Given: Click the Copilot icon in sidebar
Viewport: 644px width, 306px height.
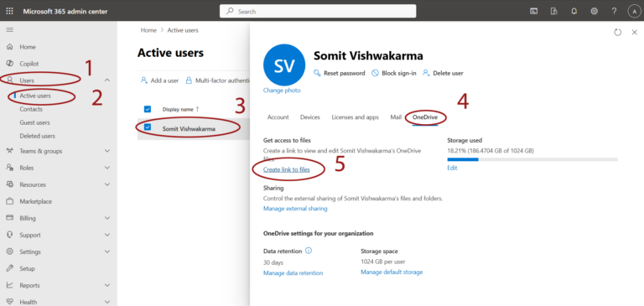Looking at the screenshot, I should [10, 64].
